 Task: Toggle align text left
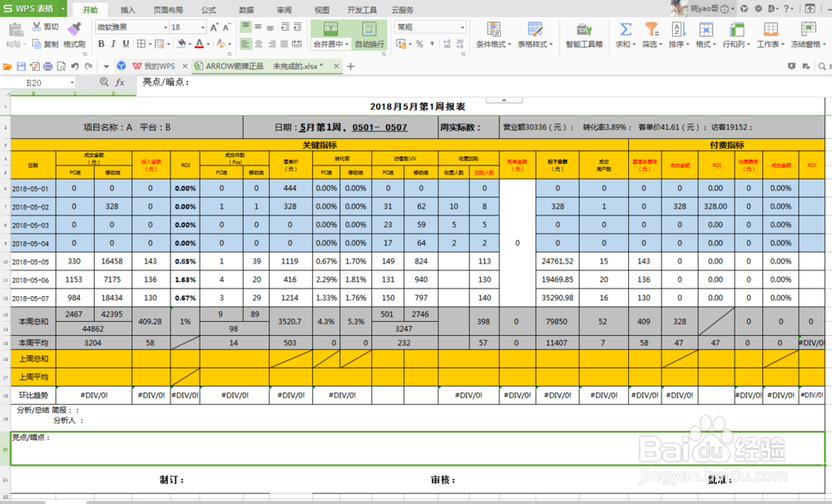tap(245, 44)
